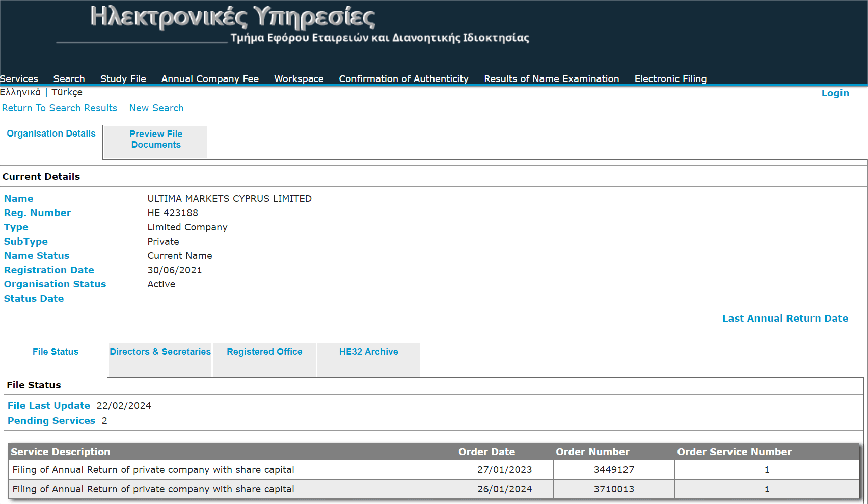Click the Status Date field label
Screen dimensions: 868x504
point(34,299)
